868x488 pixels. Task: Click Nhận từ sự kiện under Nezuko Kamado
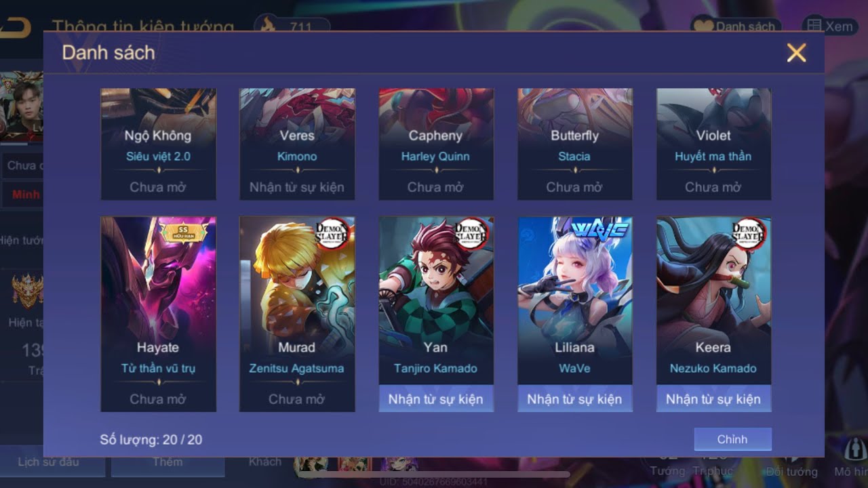coord(713,399)
